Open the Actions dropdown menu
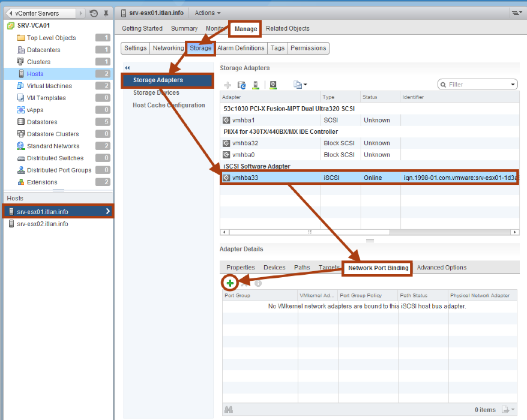Screen dimensions: 527x420 (208, 13)
